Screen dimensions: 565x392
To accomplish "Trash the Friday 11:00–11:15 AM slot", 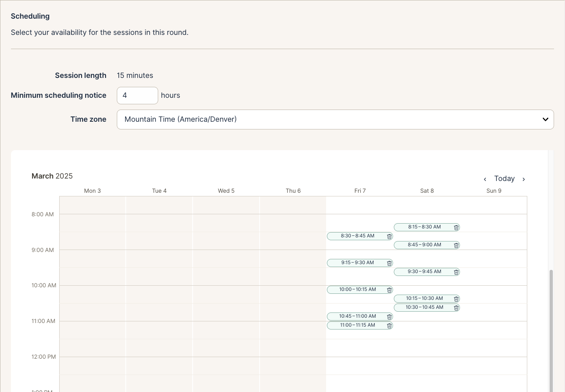I will [389, 326].
